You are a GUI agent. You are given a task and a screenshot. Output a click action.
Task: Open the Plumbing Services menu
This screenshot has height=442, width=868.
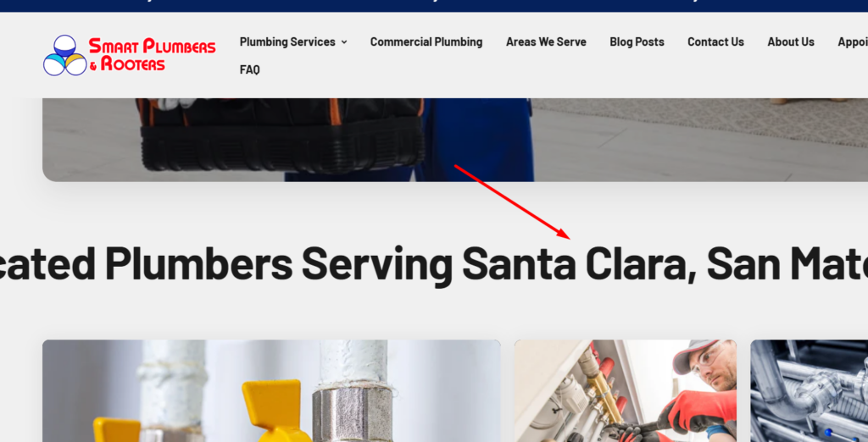(x=287, y=42)
